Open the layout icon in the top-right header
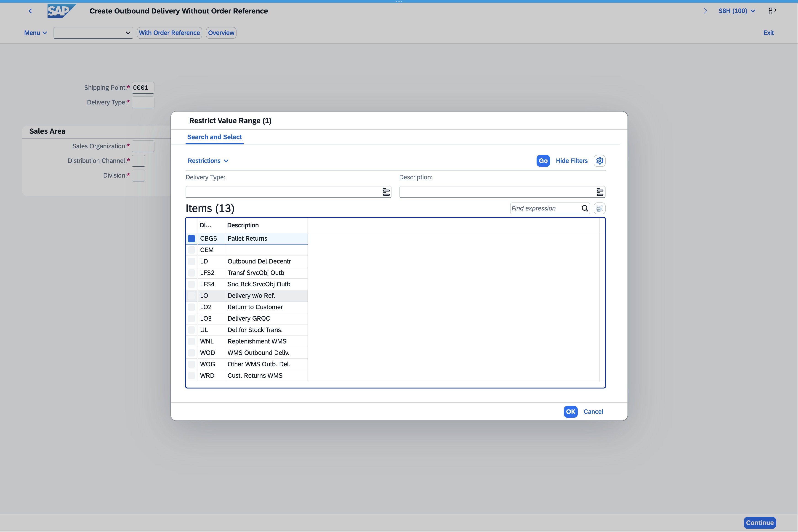 tap(772, 11)
